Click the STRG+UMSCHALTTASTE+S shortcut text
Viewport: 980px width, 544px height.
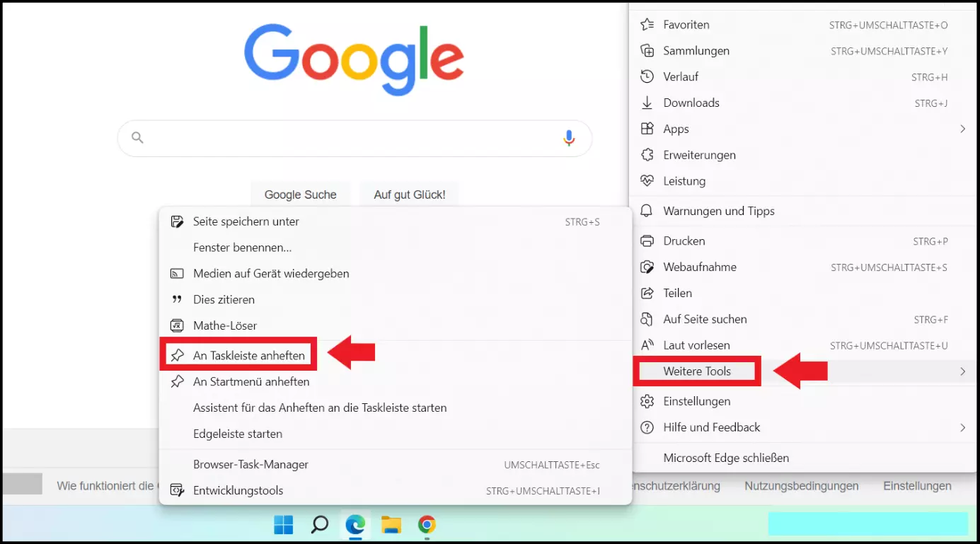coord(889,267)
